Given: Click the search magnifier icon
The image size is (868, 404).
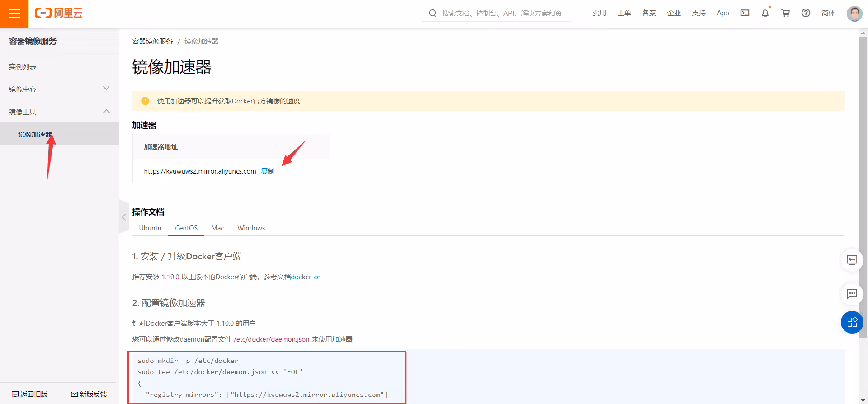Looking at the screenshot, I should (x=433, y=14).
